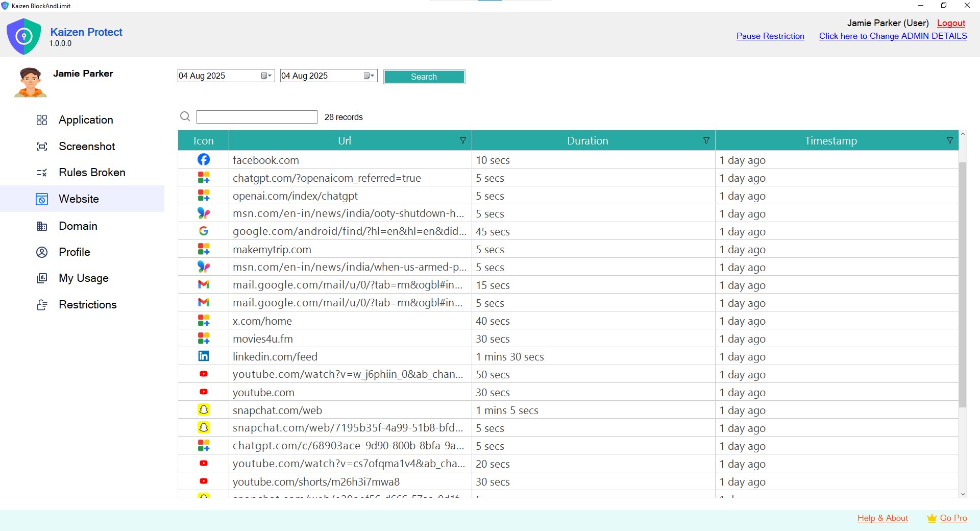Select the youtube.com/shorts/m26h3i7mwa8 cell
Viewport: 980px width, 531px height.
coord(350,481)
